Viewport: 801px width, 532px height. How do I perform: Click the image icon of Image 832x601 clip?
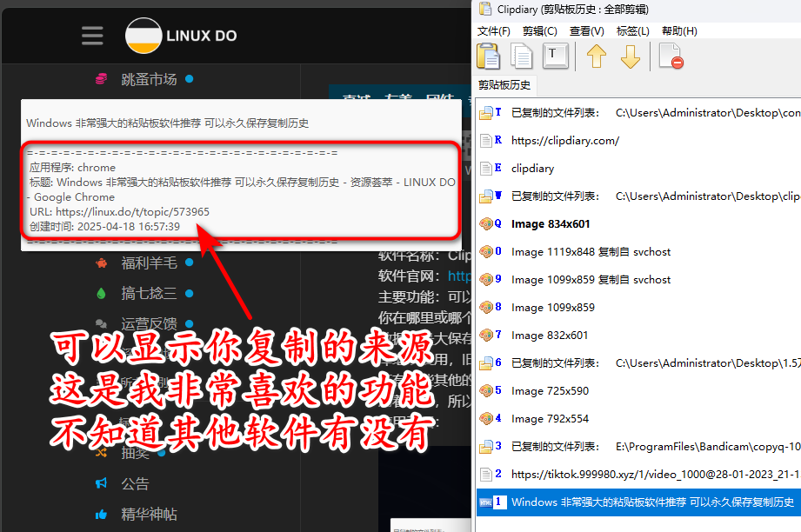(486, 335)
